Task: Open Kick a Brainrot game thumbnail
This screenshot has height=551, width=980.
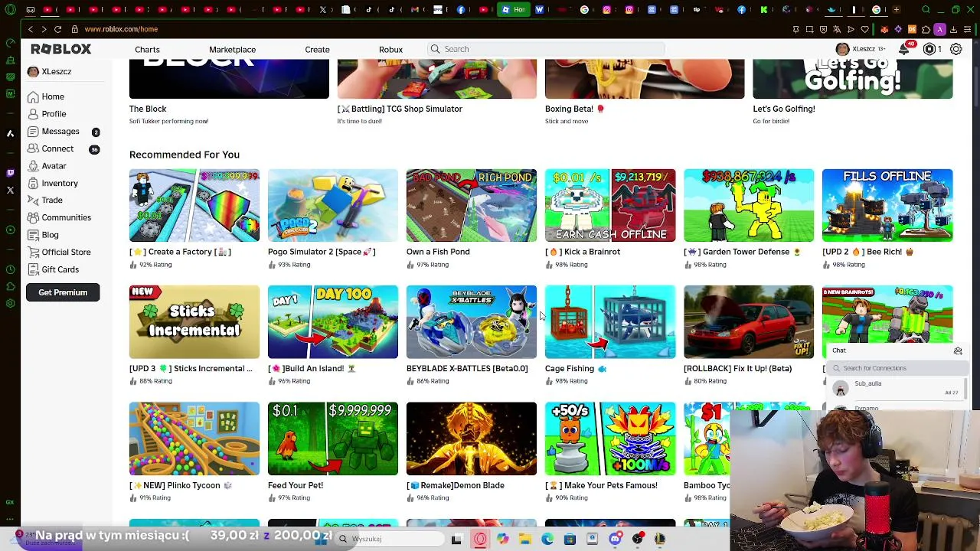Action: click(610, 205)
